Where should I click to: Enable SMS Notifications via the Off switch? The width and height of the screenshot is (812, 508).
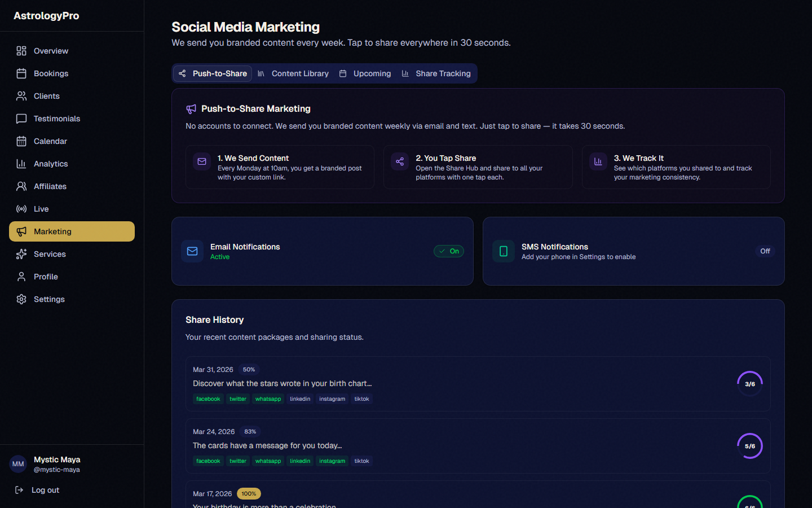point(765,251)
